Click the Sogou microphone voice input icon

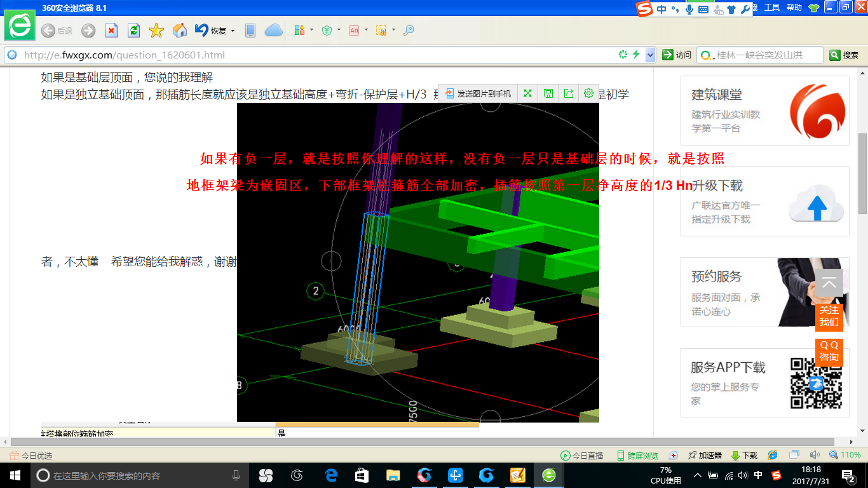[x=689, y=10]
